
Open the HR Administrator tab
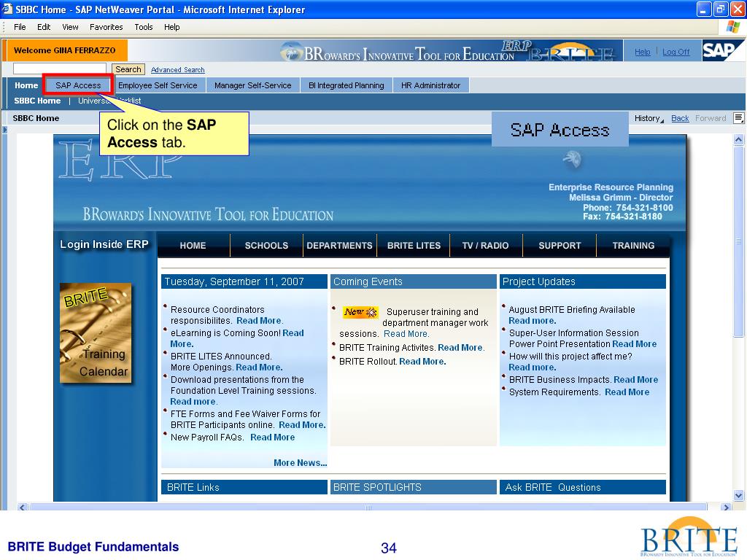coord(430,85)
